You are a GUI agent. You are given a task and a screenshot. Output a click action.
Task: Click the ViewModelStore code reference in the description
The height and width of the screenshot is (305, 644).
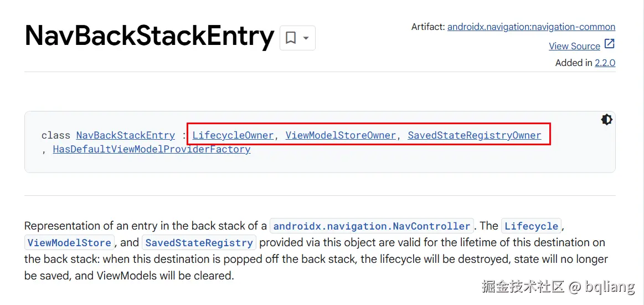point(69,243)
